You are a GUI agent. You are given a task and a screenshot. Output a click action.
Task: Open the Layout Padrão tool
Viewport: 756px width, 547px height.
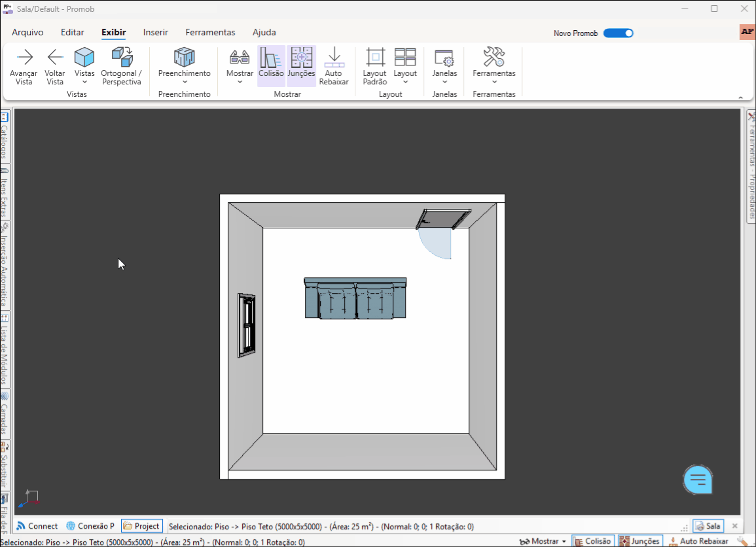click(x=374, y=65)
